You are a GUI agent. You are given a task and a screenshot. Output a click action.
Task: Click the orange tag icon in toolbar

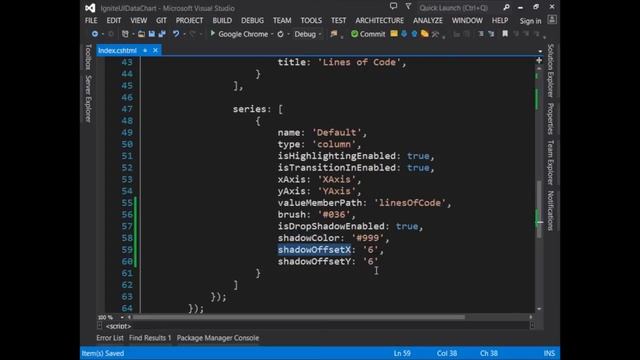[x=424, y=34]
